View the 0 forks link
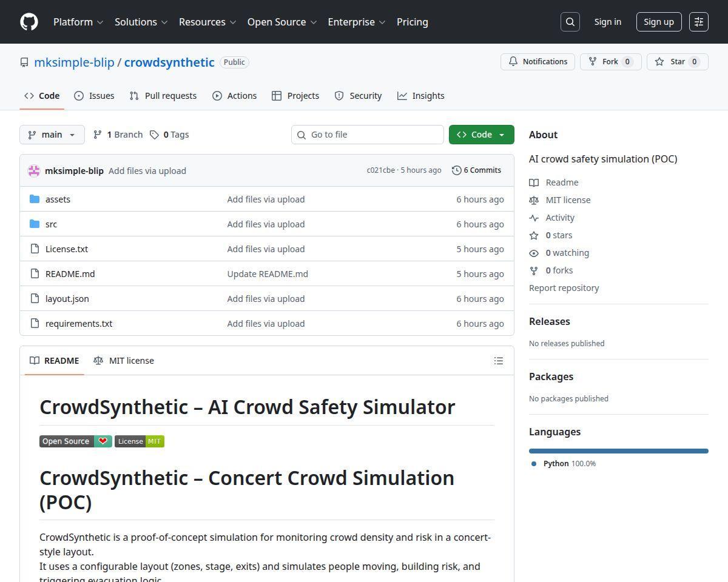The width and height of the screenshot is (728, 582). pyautogui.click(x=551, y=270)
